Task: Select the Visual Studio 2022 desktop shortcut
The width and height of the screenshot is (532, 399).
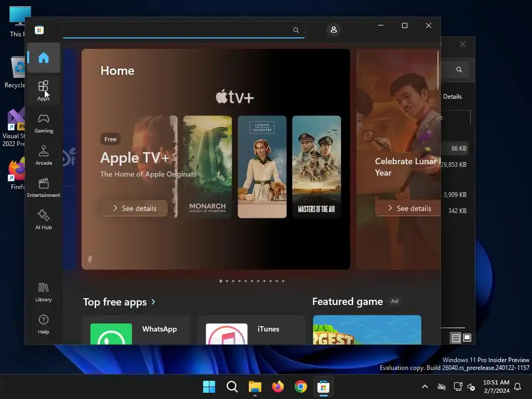Action: pyautogui.click(x=14, y=128)
